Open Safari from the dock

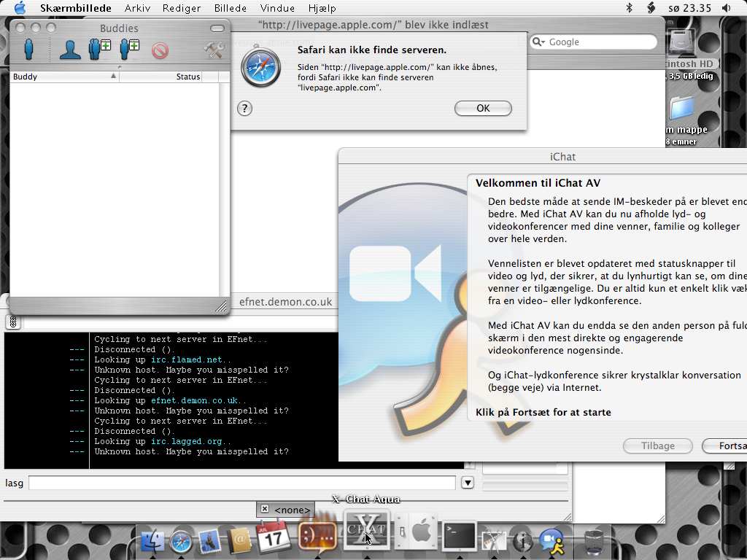point(181,540)
